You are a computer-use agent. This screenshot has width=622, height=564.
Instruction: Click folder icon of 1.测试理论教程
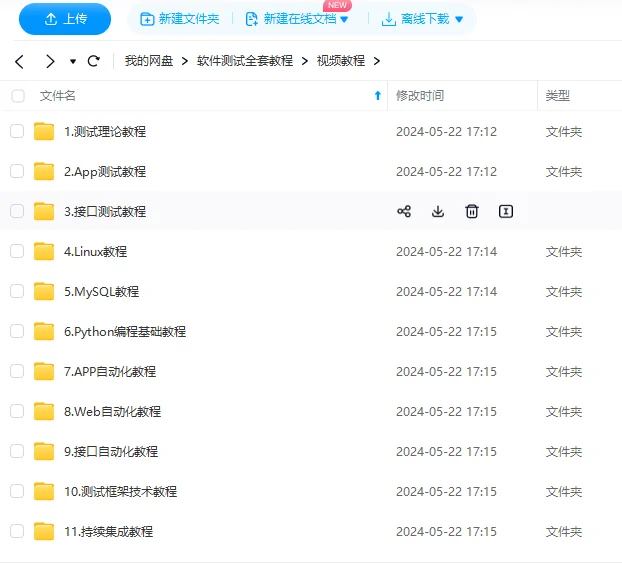(44, 131)
